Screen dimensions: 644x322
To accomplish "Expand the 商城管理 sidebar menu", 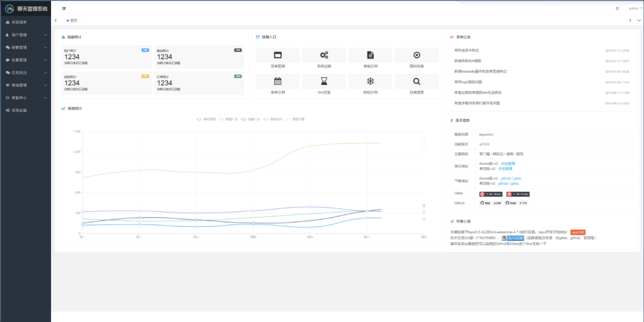I will pyautogui.click(x=25, y=85).
